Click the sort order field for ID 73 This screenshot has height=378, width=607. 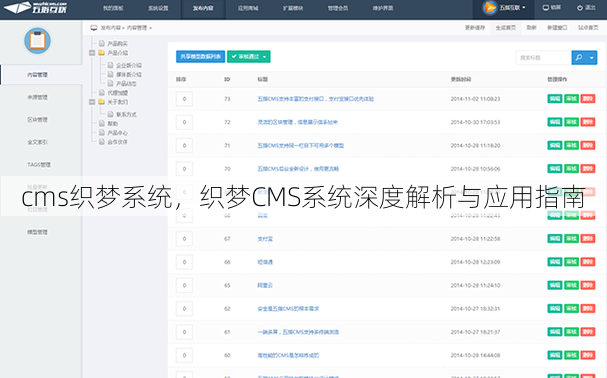click(184, 99)
